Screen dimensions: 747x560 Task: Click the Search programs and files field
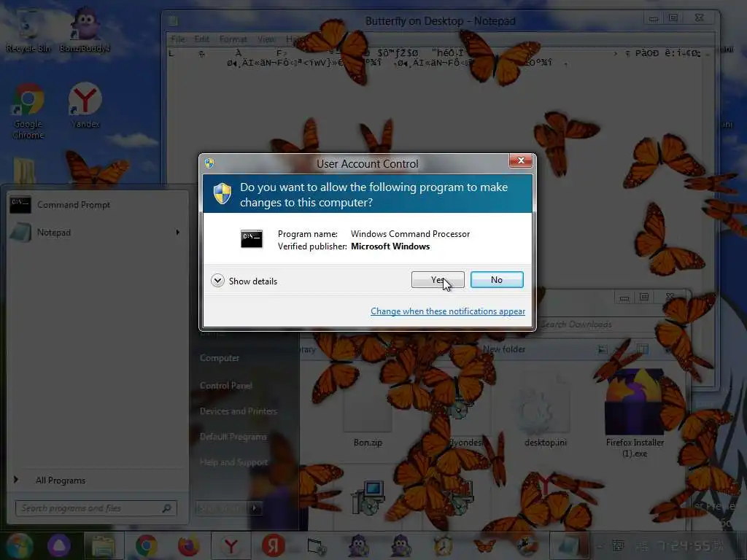(x=96, y=508)
